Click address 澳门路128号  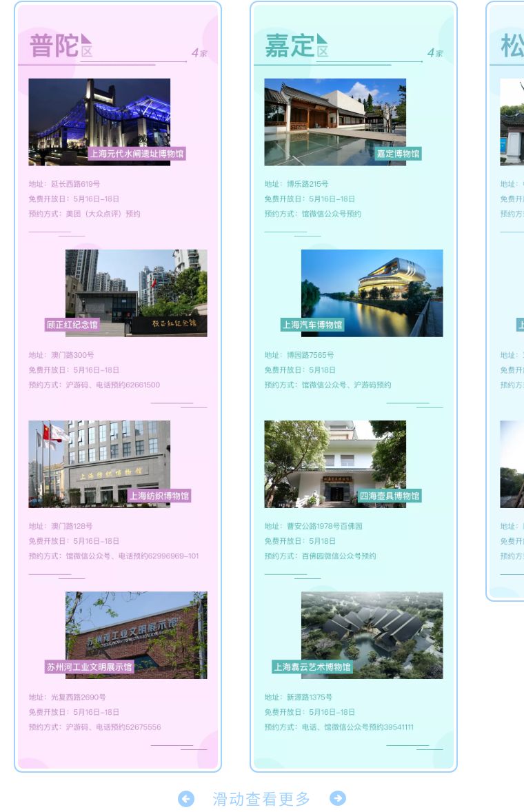point(72,526)
